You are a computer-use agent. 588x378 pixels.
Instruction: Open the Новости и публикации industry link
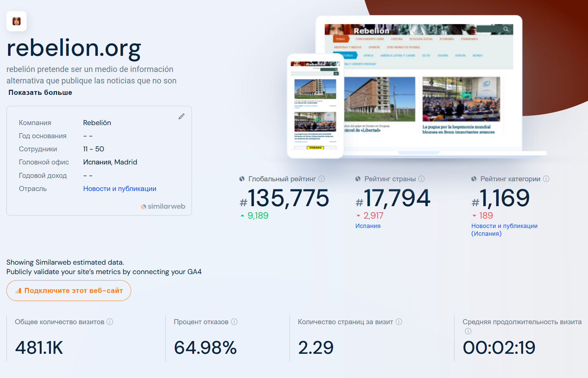[x=120, y=189]
